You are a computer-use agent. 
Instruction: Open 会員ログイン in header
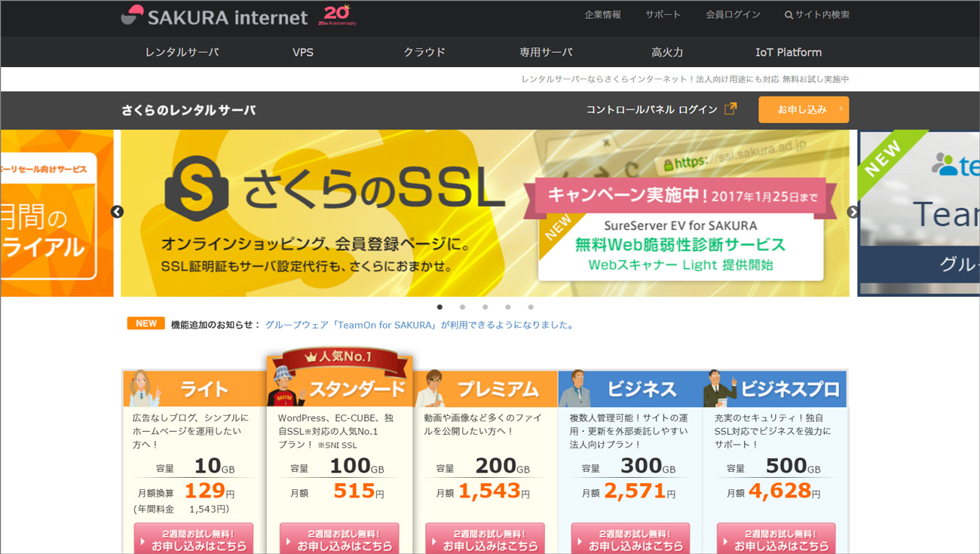click(x=733, y=15)
